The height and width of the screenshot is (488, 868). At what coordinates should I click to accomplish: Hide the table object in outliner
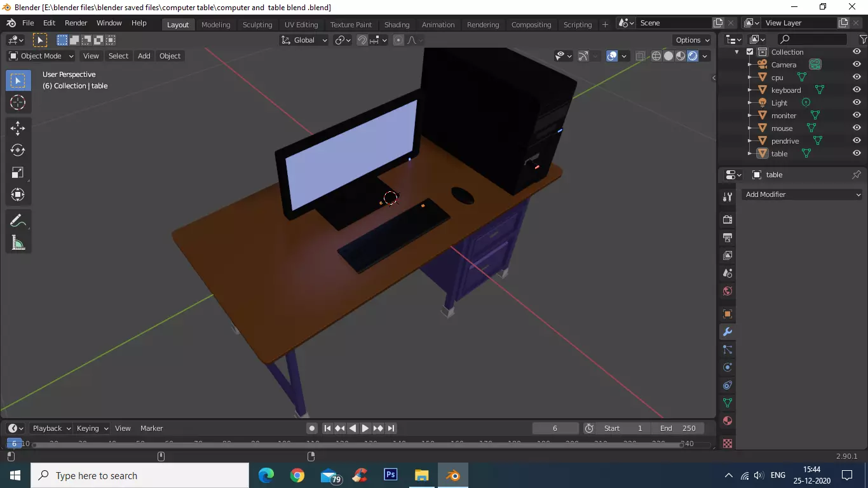(857, 153)
